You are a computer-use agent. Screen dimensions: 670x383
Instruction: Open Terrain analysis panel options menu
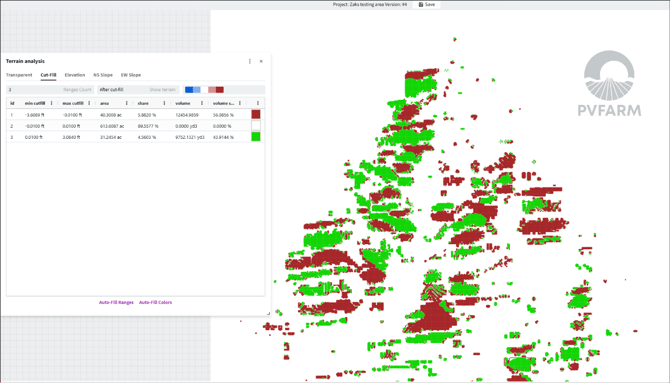click(250, 61)
